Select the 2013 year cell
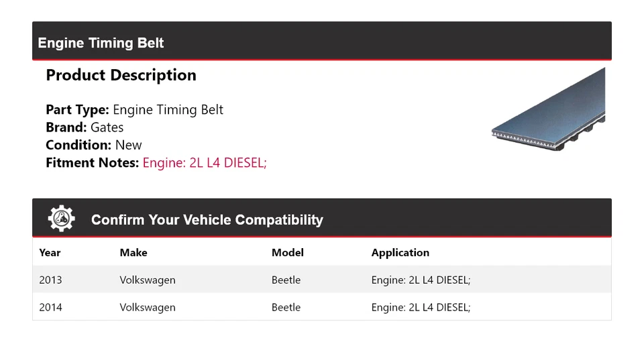 (x=50, y=280)
